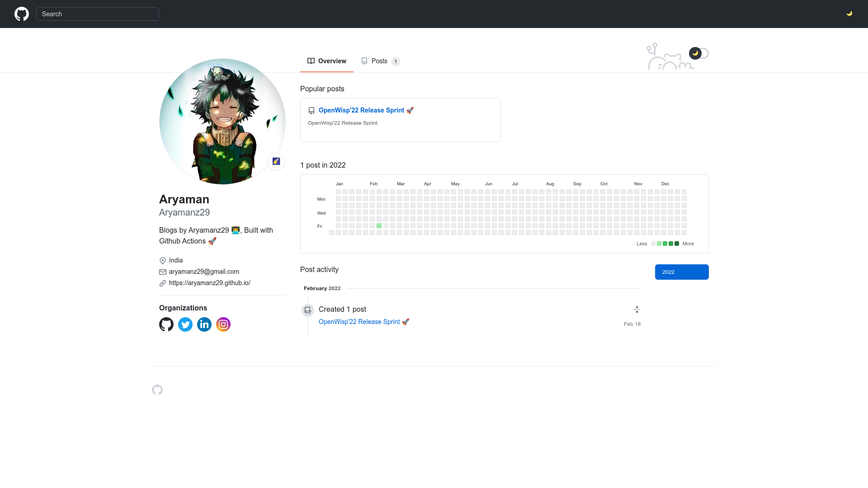Toggle the dark mode switch
This screenshot has height=488, width=868.
pos(699,53)
